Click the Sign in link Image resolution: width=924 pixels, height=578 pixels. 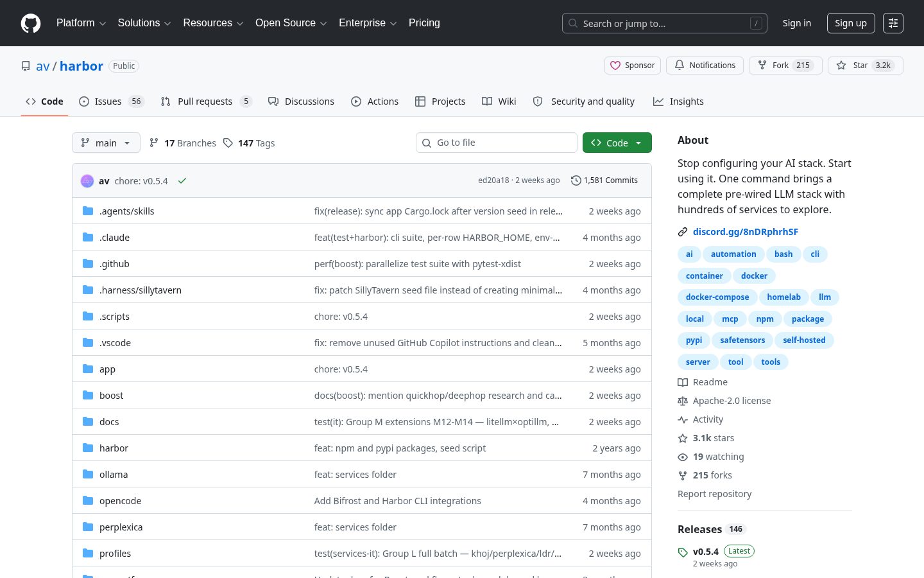click(796, 23)
